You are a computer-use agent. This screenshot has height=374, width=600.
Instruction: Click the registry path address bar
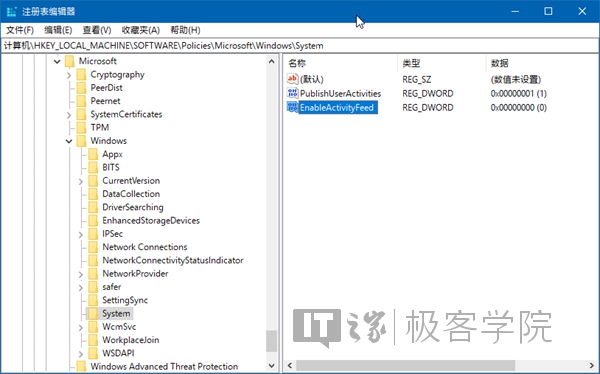pyautogui.click(x=300, y=46)
